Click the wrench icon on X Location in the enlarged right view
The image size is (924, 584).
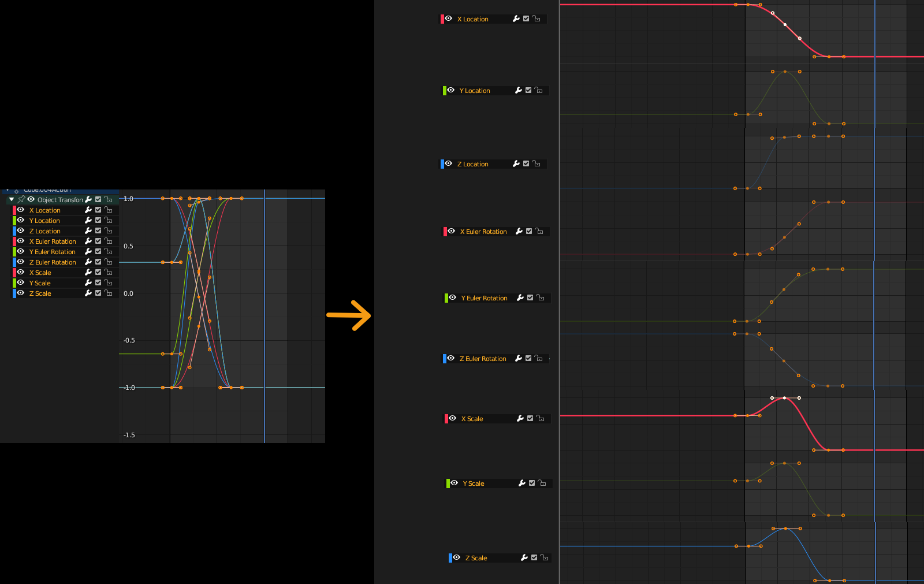click(x=516, y=19)
